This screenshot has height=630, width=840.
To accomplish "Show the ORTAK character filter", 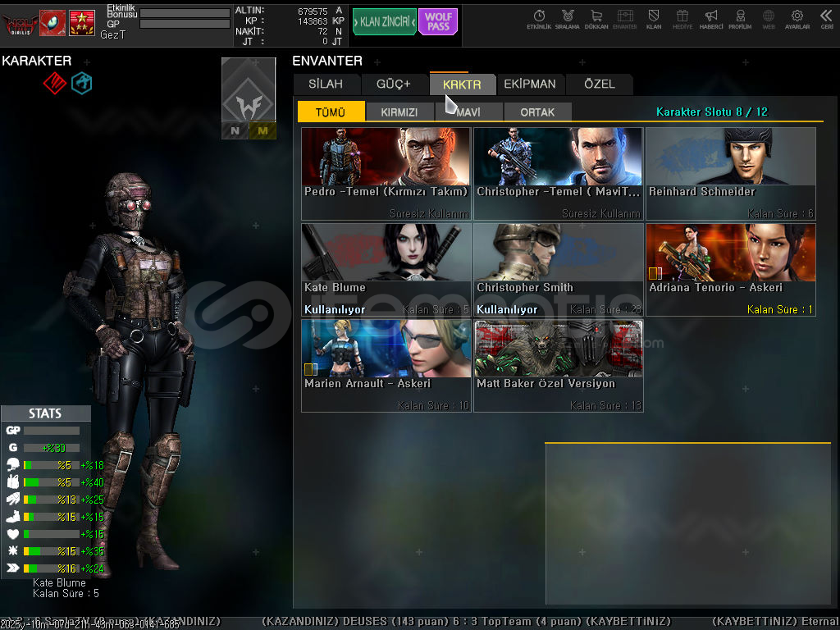I will (537, 112).
